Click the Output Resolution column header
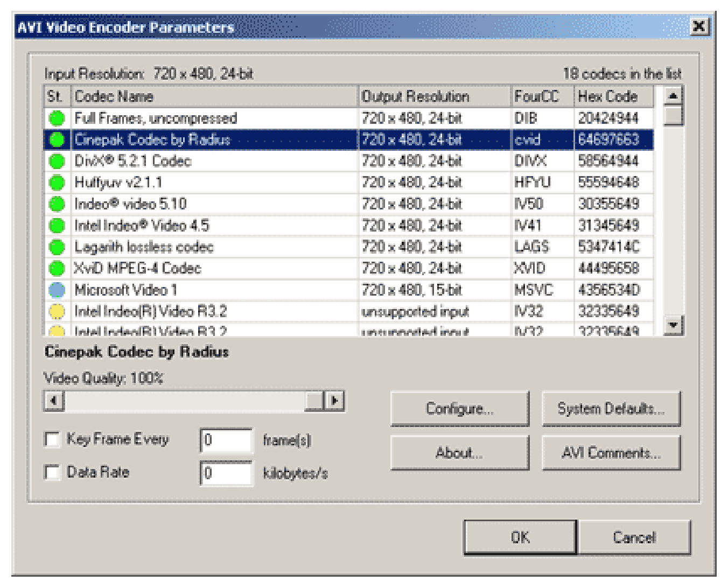This screenshot has height=588, width=728. tap(435, 96)
